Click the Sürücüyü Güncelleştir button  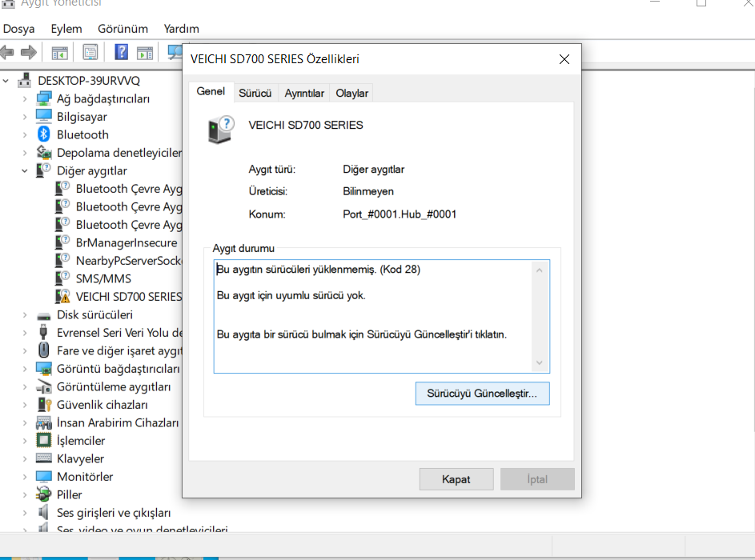pyautogui.click(x=482, y=394)
